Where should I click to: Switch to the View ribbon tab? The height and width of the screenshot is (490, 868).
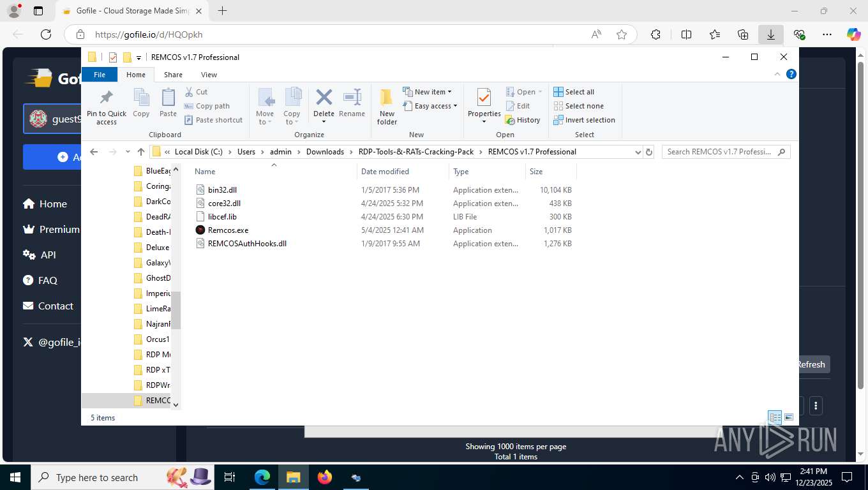209,75
